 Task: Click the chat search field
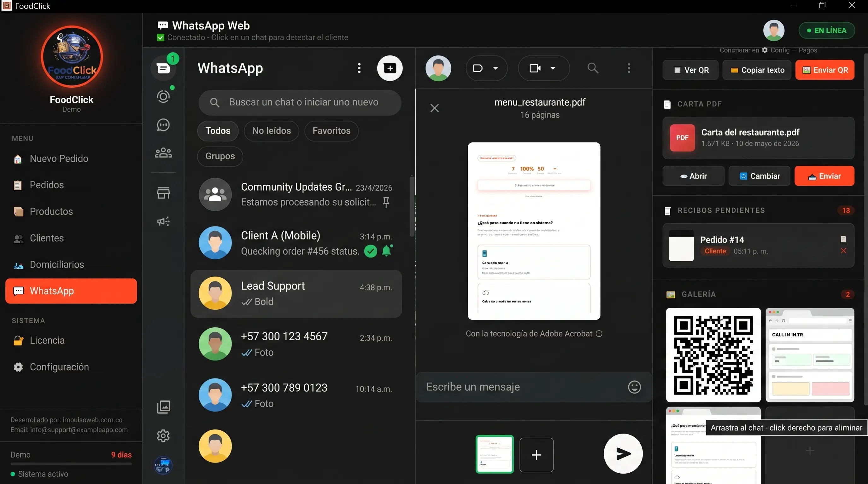(300, 102)
